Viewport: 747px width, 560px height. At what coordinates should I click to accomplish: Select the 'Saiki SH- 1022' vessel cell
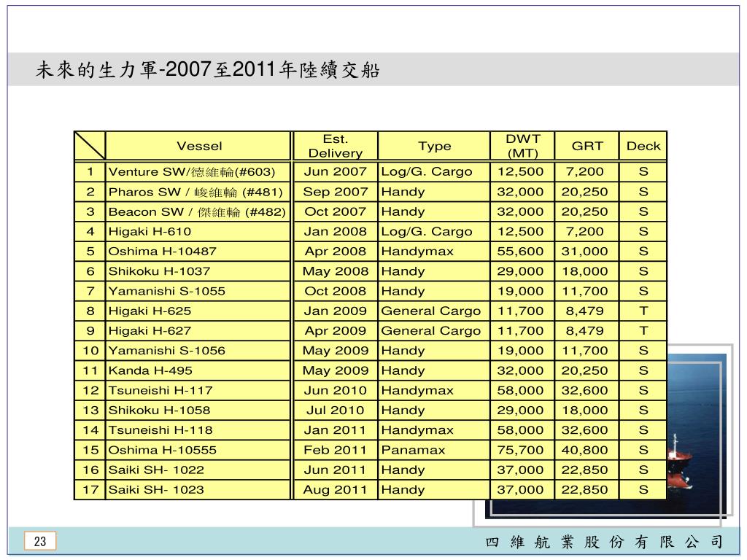coord(198,470)
